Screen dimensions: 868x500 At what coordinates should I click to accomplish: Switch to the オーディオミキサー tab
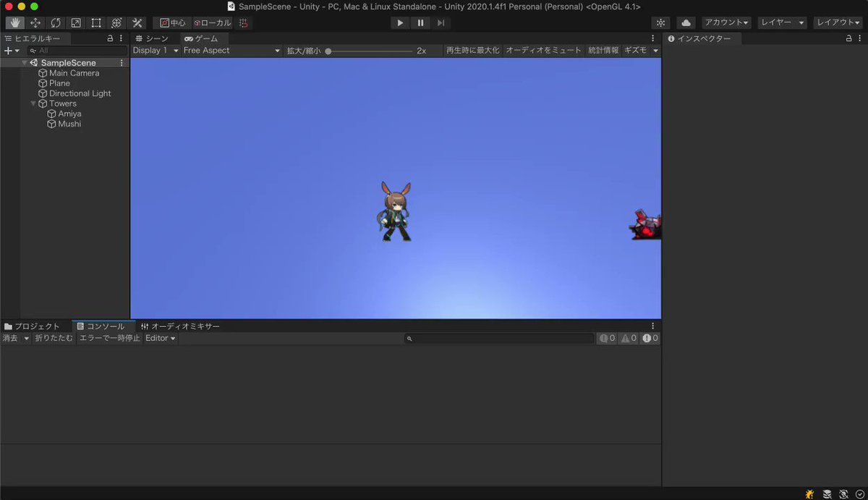coord(180,326)
